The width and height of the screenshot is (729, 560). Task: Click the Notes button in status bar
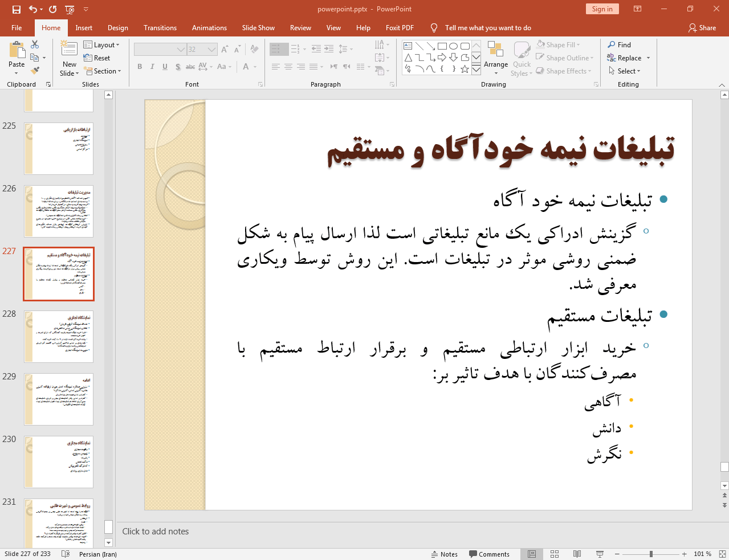tap(445, 554)
